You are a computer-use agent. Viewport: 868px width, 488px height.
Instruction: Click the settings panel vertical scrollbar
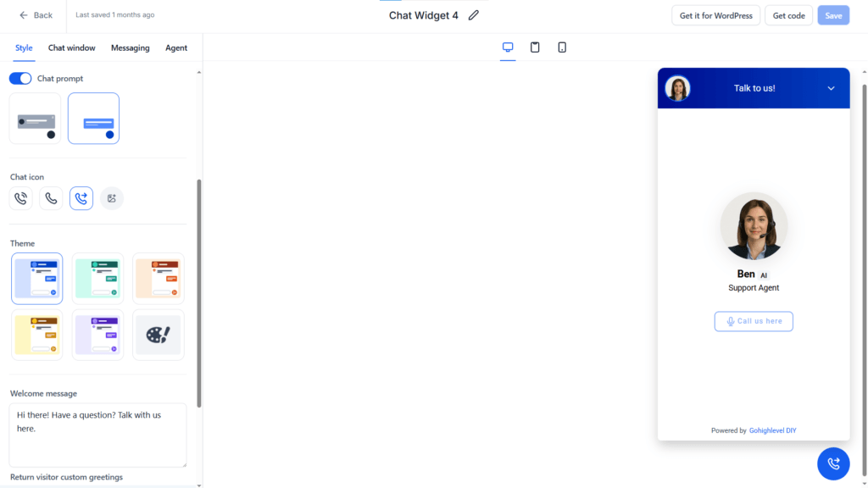pyautogui.click(x=198, y=293)
